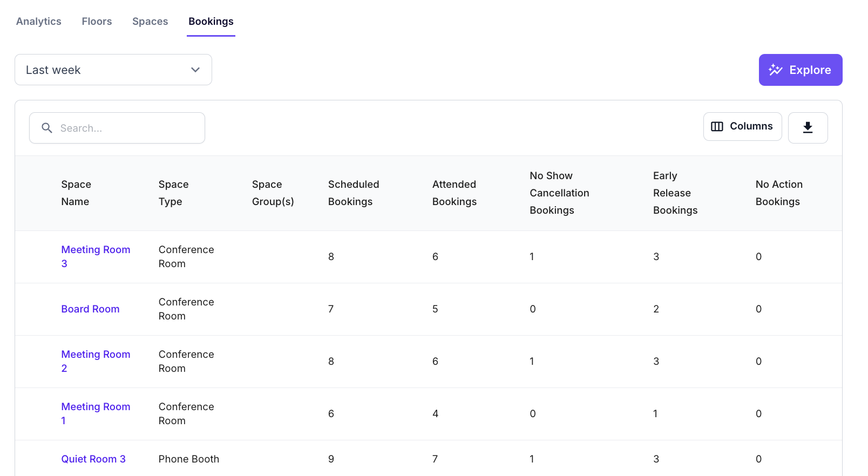The width and height of the screenshot is (868, 476).
Task: Sort by Attended Bookings column header
Action: (455, 193)
